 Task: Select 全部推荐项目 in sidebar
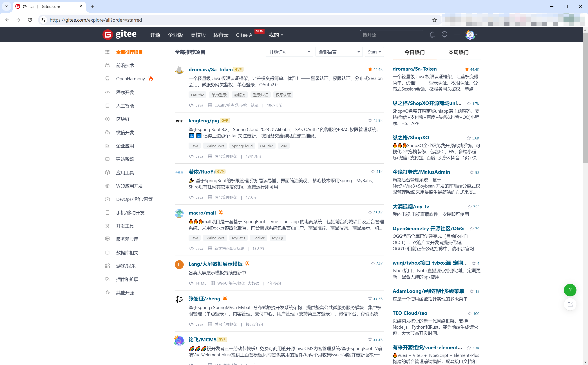[129, 52]
